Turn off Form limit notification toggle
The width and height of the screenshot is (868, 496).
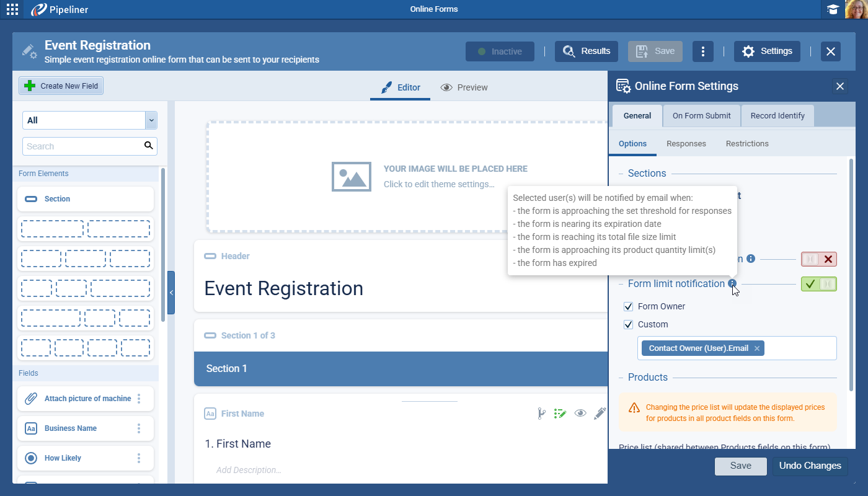(818, 284)
